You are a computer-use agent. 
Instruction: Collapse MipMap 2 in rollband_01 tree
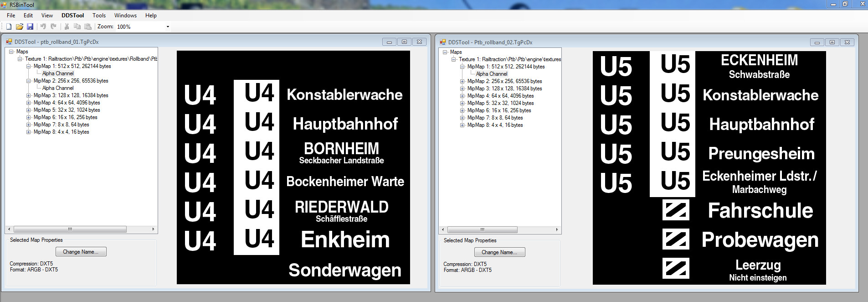point(28,81)
